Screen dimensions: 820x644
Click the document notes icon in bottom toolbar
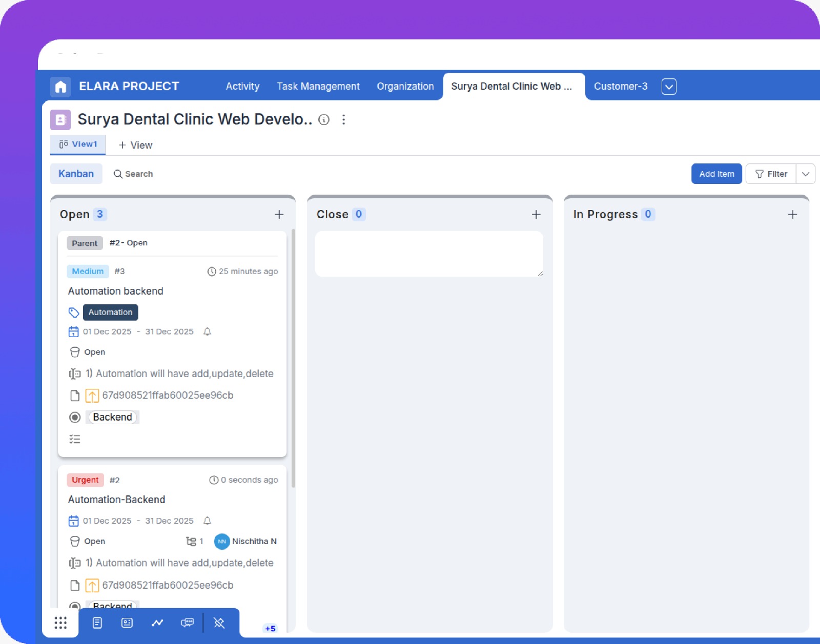(97, 623)
